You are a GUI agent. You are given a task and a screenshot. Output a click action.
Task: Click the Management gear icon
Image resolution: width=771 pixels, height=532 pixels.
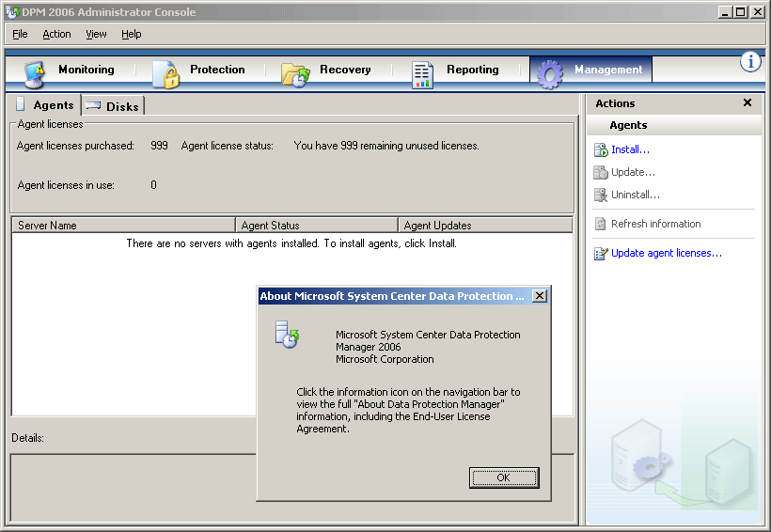coord(550,74)
